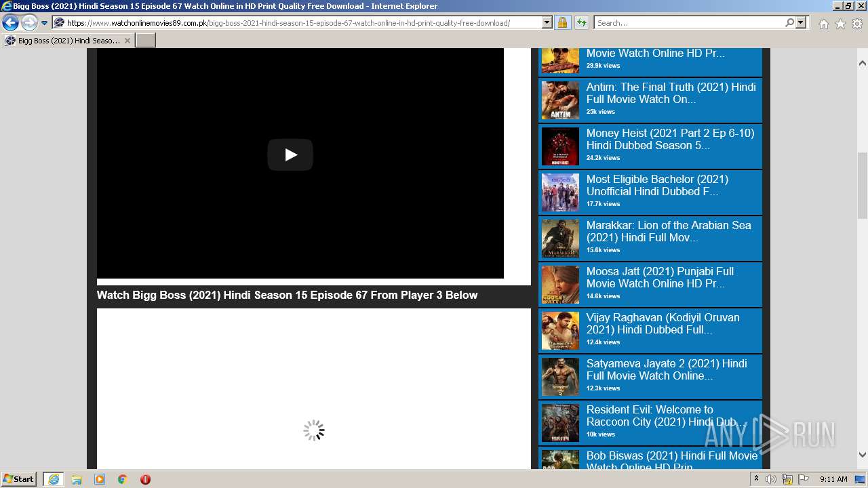This screenshot has width=868, height=488.
Task: Open Resident Evil: Welcome to Raccoon City link
Action: coord(667,415)
